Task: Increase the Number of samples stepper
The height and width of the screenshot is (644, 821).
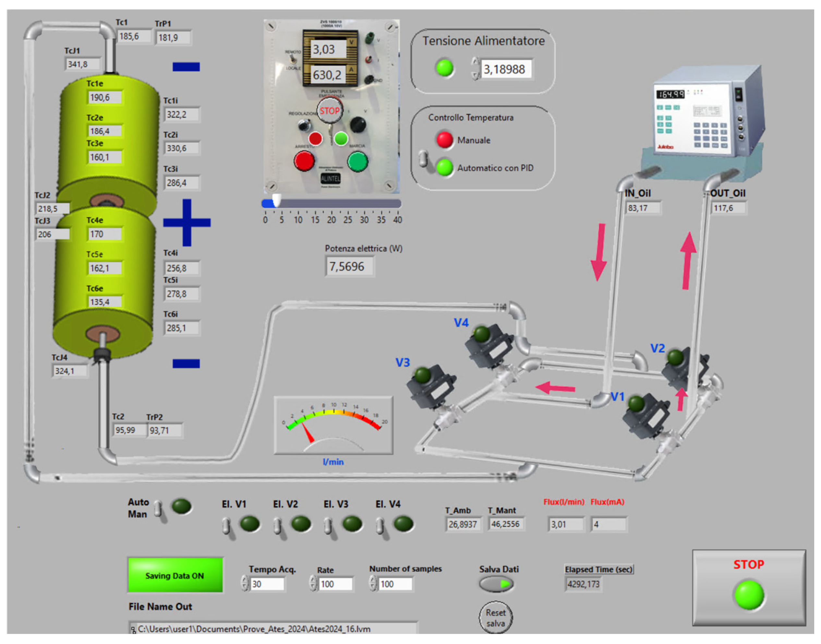Action: tap(373, 580)
